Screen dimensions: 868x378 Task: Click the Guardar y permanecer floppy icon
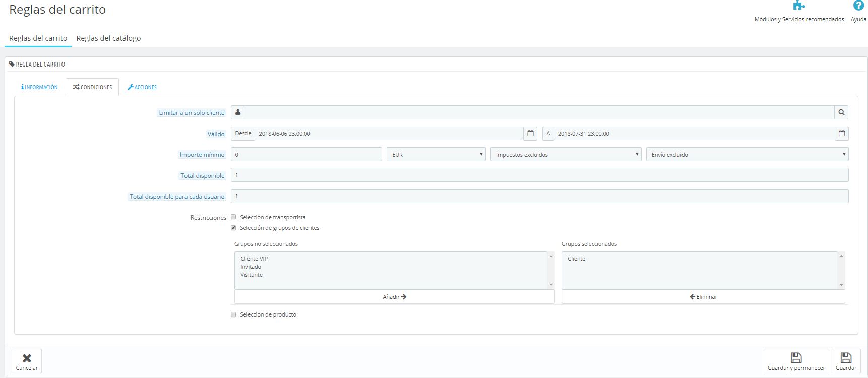pyautogui.click(x=796, y=358)
